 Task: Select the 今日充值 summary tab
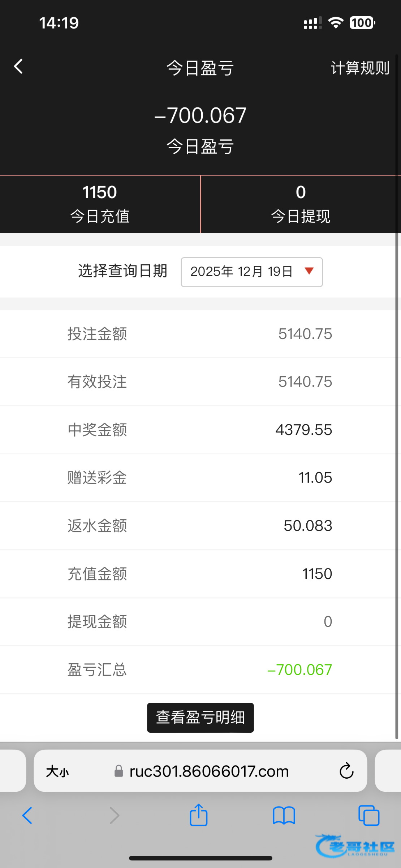coord(100,204)
